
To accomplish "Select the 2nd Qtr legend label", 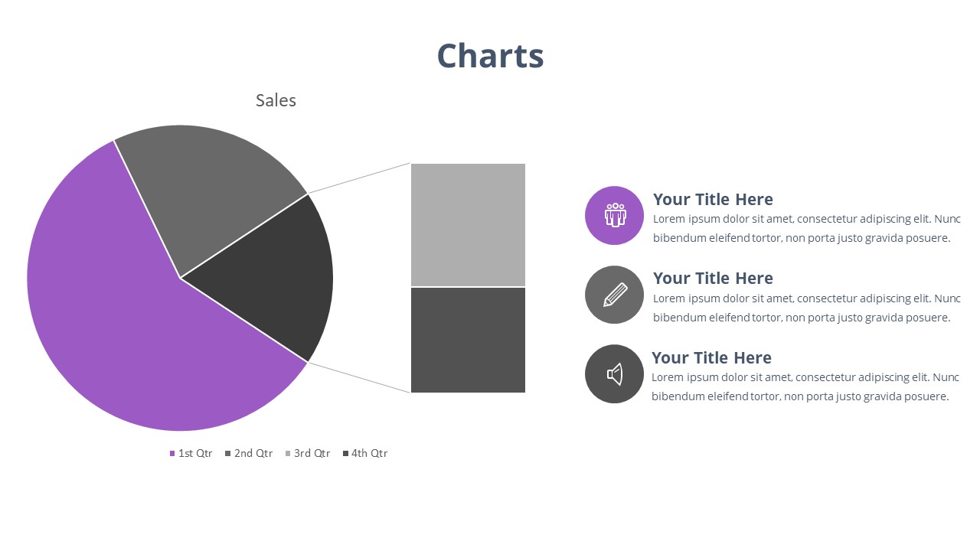I will tap(253, 453).
